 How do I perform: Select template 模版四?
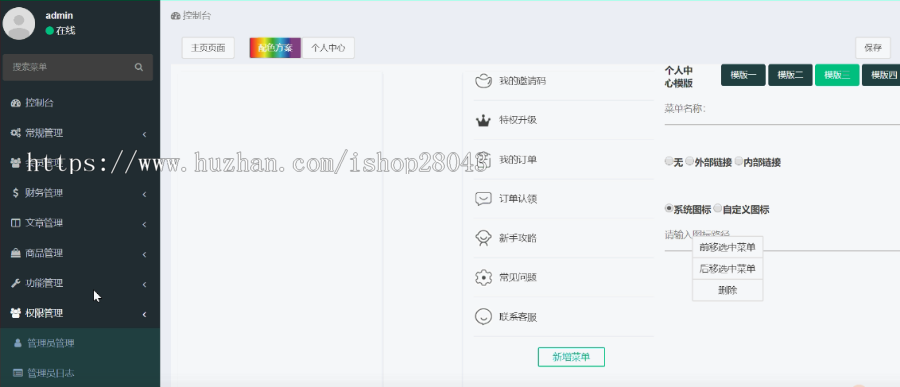[881, 75]
